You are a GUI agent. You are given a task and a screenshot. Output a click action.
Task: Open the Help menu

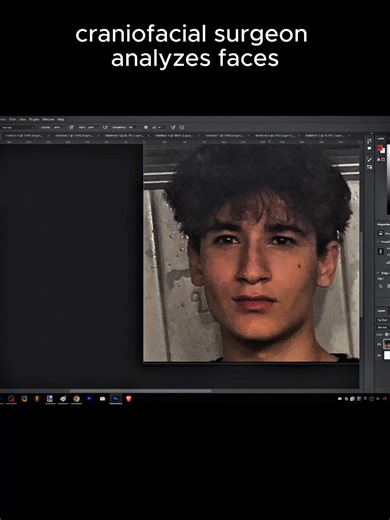point(60,119)
